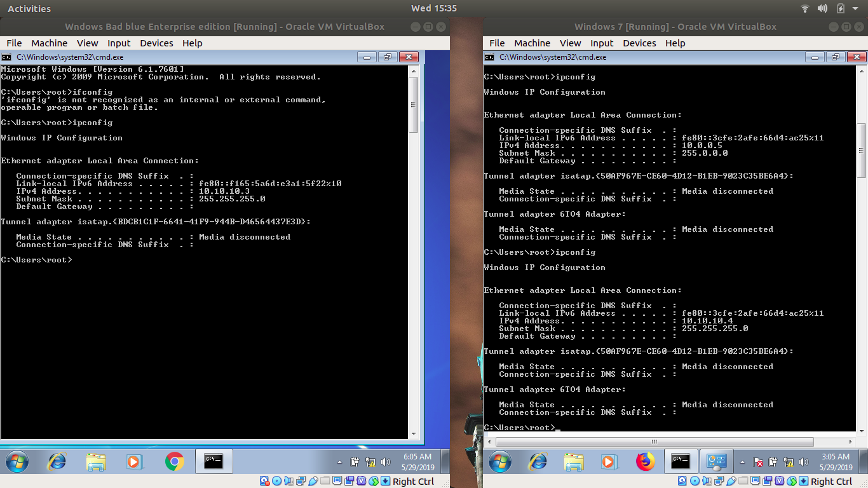Open Devices menu in Bad blue VirtualBox window
The width and height of the screenshot is (868, 488).
[156, 43]
